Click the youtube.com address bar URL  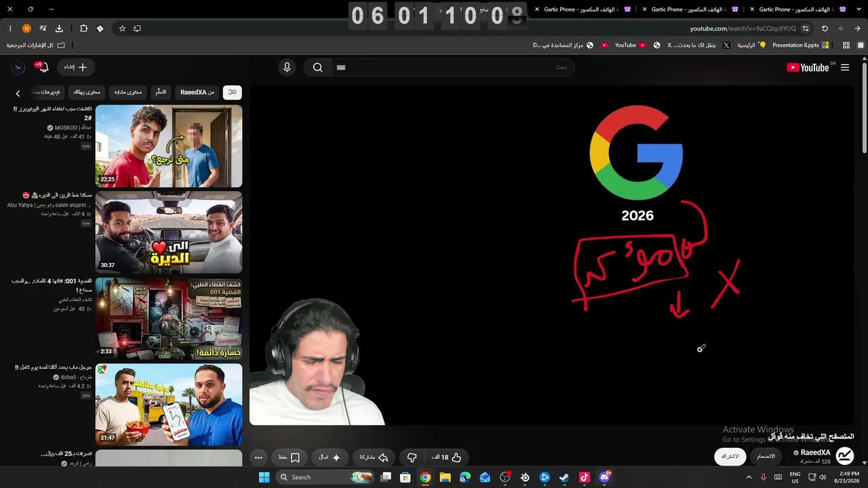(743, 28)
